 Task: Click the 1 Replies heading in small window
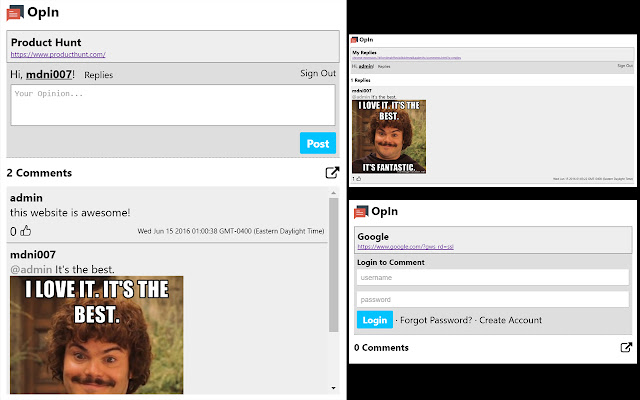tap(361, 80)
